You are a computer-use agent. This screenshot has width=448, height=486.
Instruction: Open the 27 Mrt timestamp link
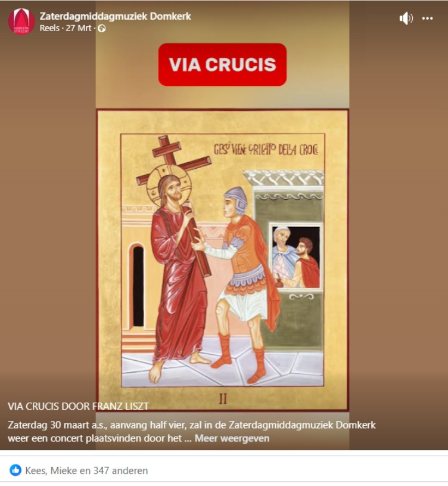[x=78, y=28]
